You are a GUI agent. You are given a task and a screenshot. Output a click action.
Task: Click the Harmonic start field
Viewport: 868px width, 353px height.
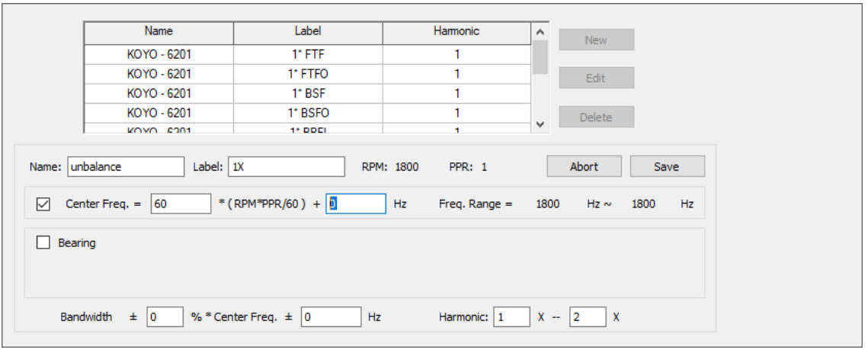point(511,317)
